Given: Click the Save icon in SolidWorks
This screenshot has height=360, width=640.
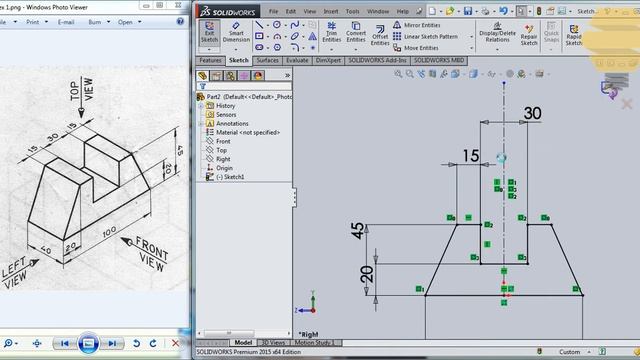Looking at the screenshot, I should 468,11.
